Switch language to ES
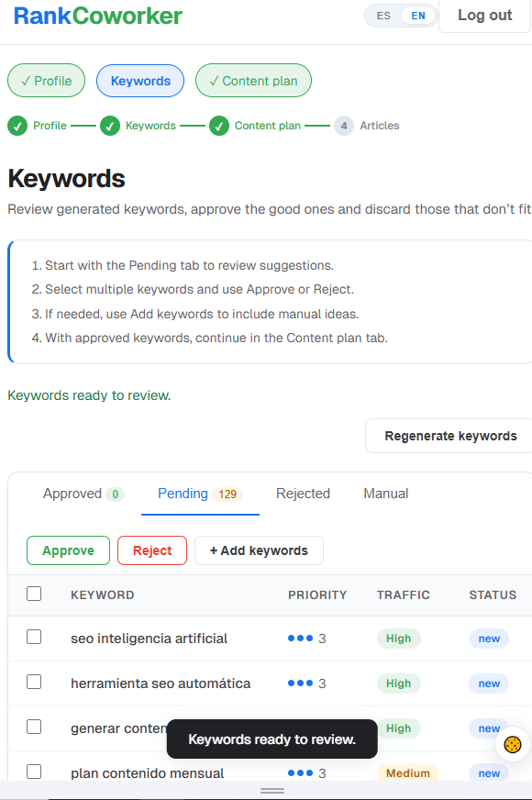 (383, 16)
